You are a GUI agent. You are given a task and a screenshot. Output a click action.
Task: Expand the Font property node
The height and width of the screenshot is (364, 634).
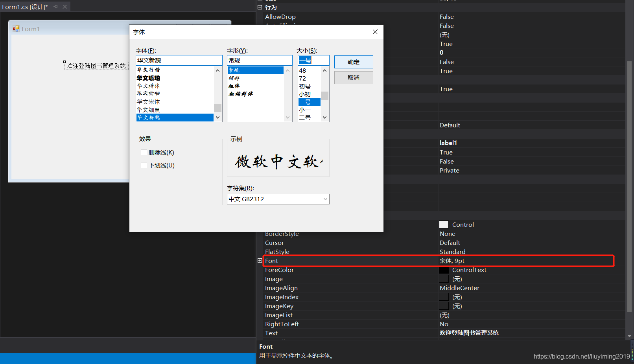point(260,261)
